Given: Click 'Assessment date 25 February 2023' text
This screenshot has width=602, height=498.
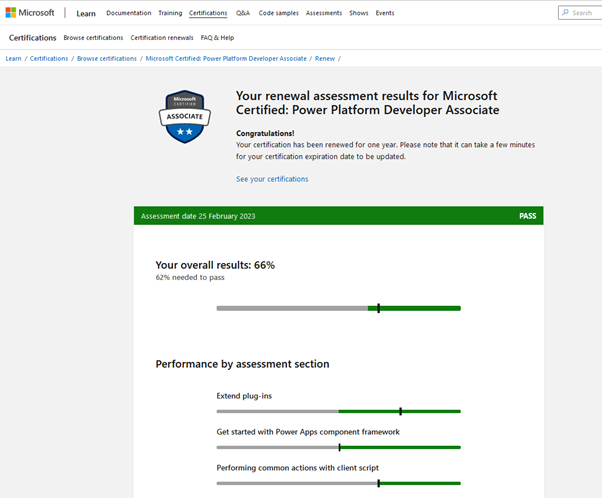Looking at the screenshot, I should [x=198, y=216].
